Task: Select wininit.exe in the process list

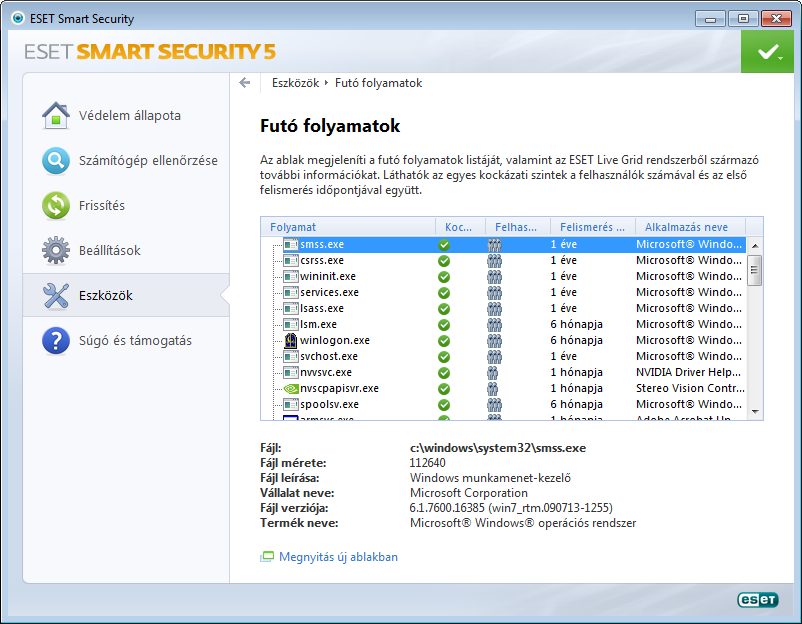Action: (x=503, y=276)
